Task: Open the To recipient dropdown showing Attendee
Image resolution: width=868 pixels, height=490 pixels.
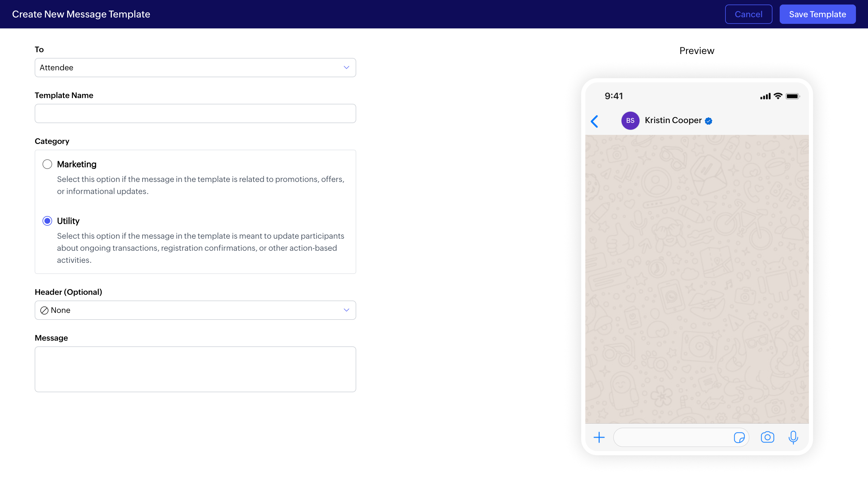Action: pyautogui.click(x=195, y=68)
